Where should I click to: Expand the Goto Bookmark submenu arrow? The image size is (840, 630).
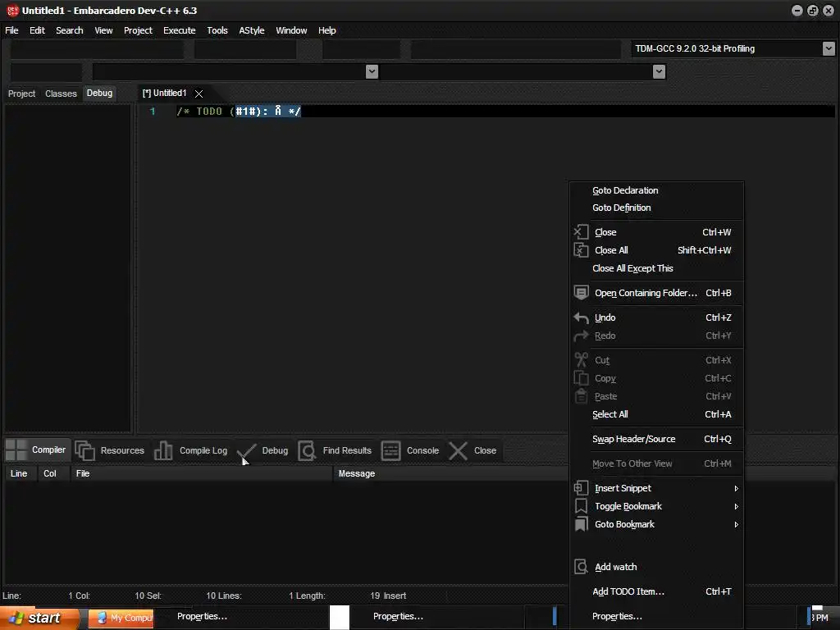pyautogui.click(x=736, y=524)
